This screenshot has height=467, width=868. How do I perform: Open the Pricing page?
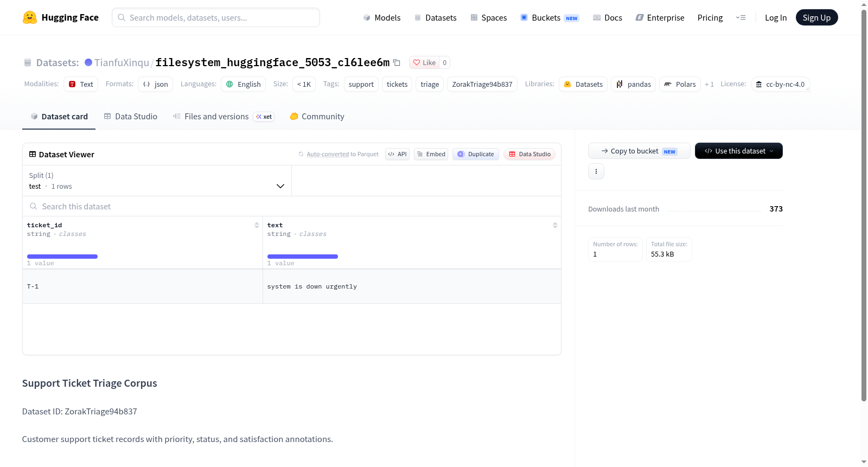(x=710, y=17)
